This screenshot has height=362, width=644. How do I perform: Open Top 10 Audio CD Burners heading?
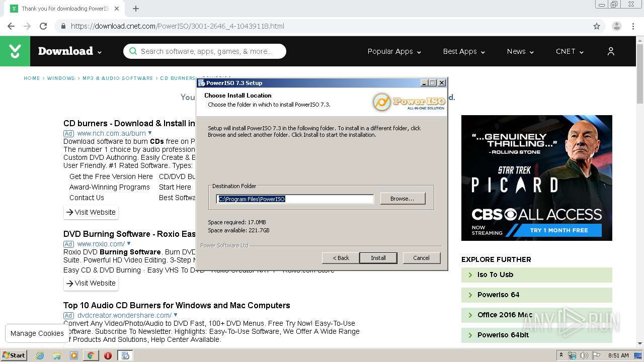[177, 305]
